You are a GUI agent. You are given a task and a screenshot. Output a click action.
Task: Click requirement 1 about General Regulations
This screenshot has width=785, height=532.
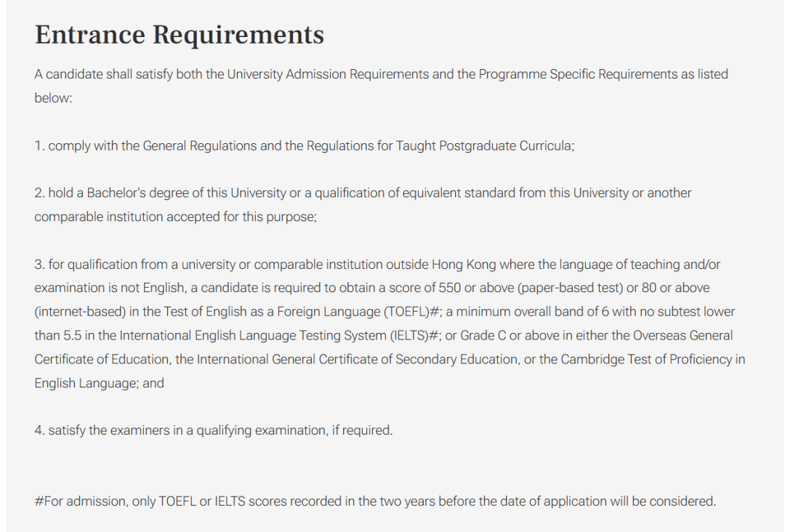[x=304, y=145]
